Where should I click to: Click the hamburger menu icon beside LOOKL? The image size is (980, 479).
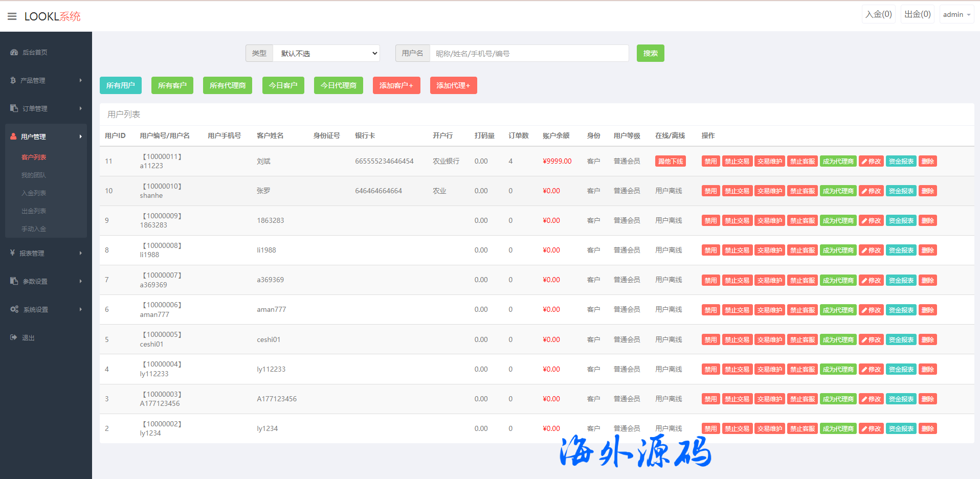point(12,16)
